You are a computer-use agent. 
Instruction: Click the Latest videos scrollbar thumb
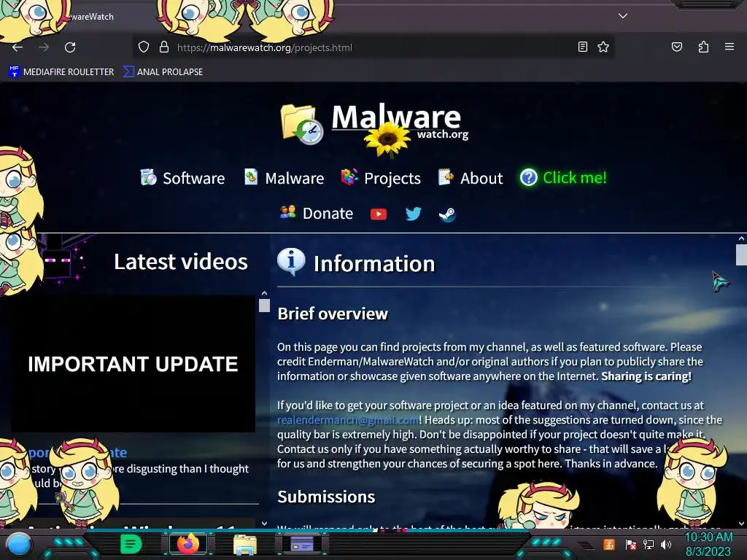tap(264, 306)
